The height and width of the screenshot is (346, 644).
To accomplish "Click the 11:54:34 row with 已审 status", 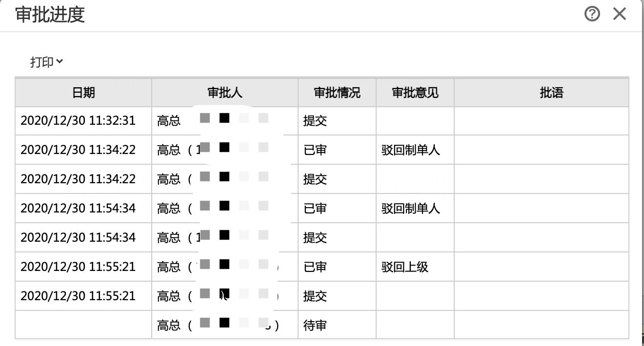I will point(322,209).
